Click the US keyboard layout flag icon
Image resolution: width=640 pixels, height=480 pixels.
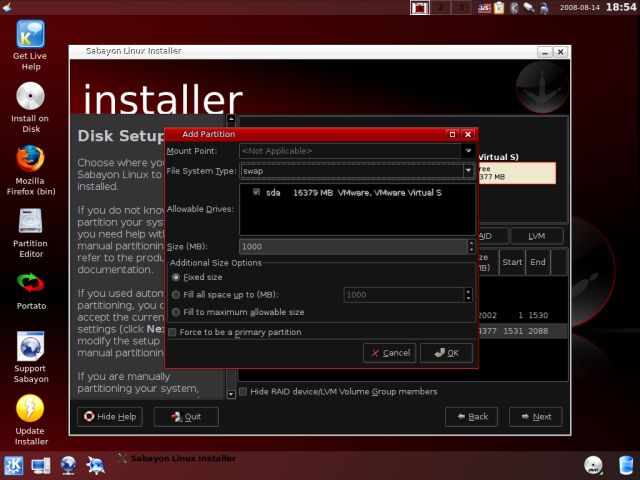[x=484, y=8]
